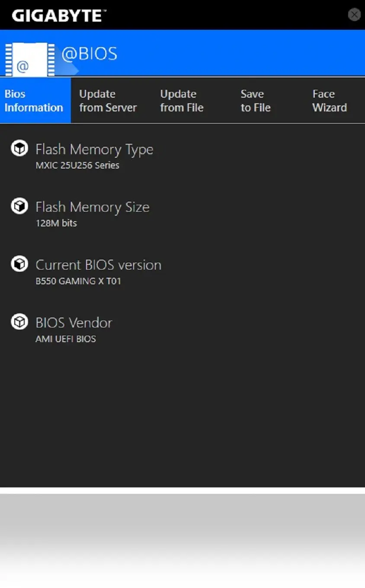Click the MXIC 25U256 Series value text
365x588 pixels.
(77, 165)
